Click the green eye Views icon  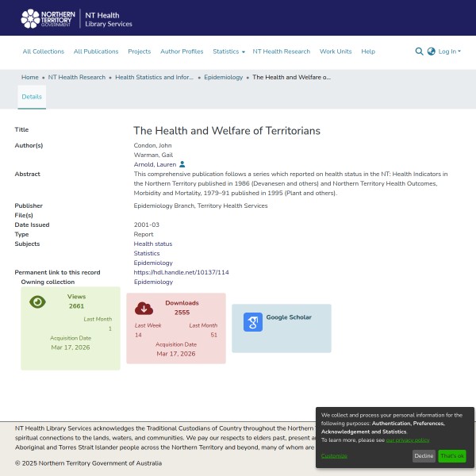tap(37, 301)
